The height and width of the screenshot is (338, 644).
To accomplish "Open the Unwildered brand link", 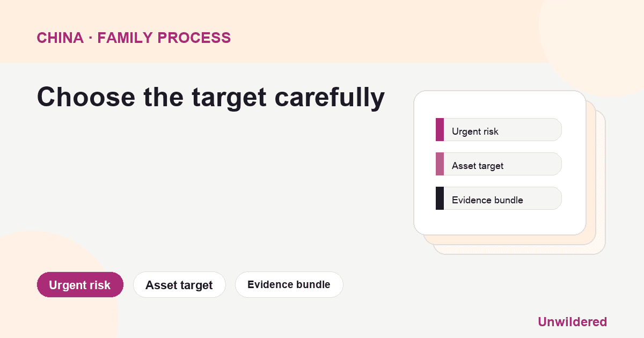I will tap(572, 322).
